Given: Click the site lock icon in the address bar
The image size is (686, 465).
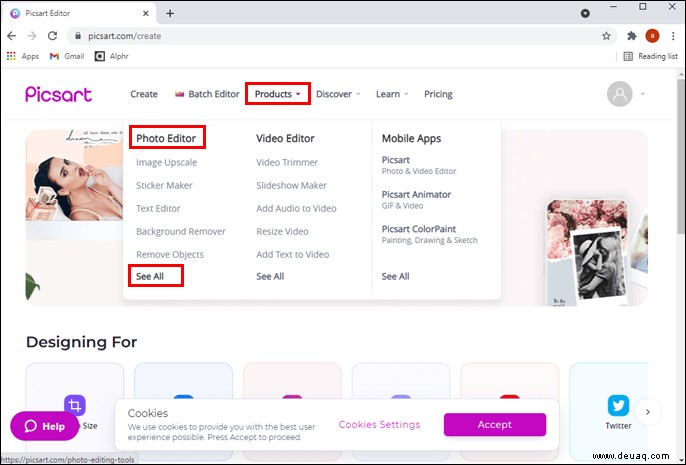Looking at the screenshot, I should click(x=78, y=36).
